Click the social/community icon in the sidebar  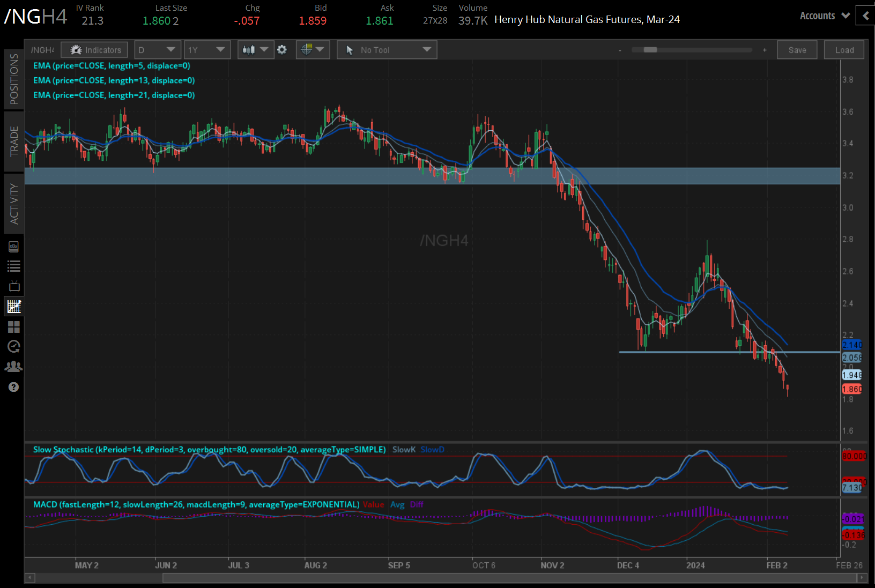click(x=14, y=366)
